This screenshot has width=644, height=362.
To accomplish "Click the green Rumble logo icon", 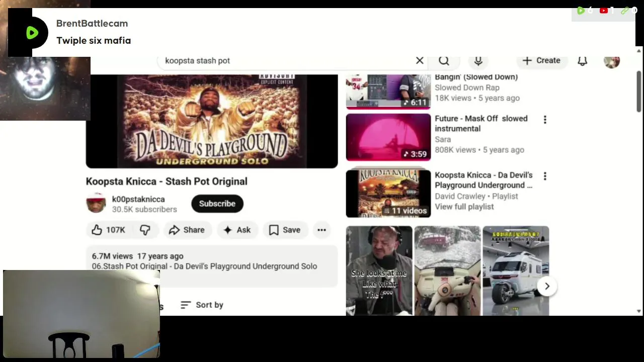I will (32, 33).
